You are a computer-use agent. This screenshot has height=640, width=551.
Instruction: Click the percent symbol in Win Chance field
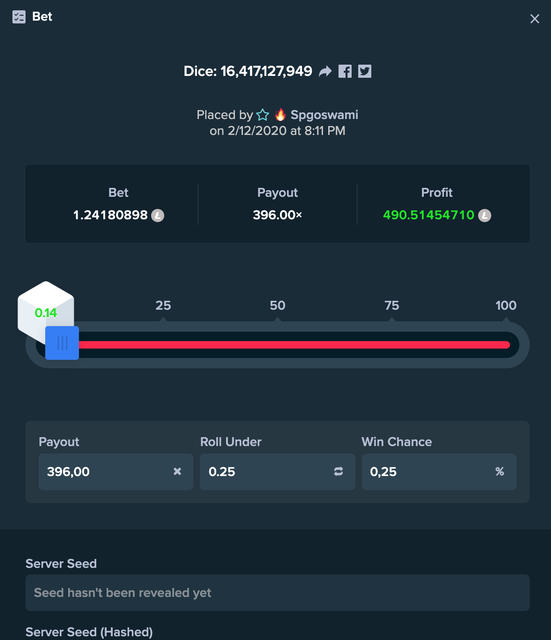point(500,471)
